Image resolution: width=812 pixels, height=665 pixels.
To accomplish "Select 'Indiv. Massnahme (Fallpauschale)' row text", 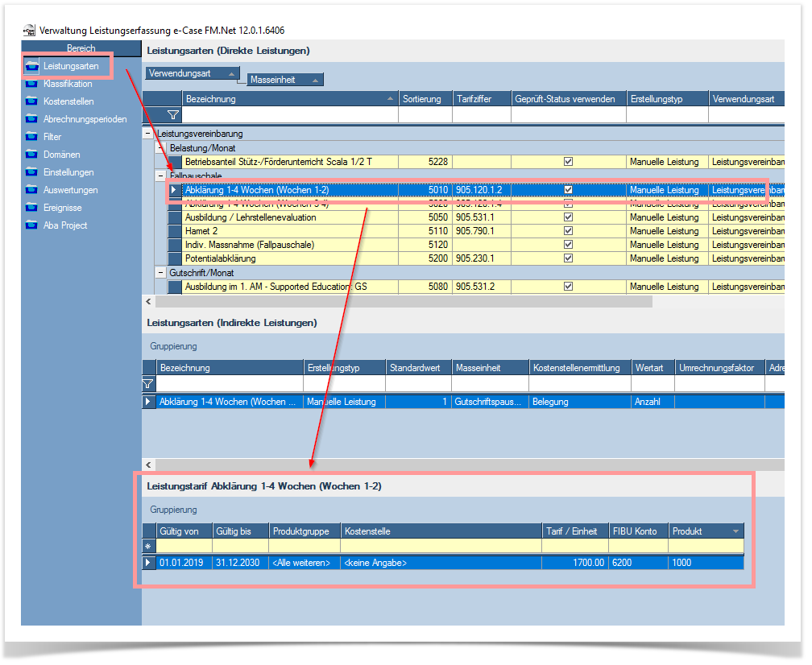I will pos(250,244).
